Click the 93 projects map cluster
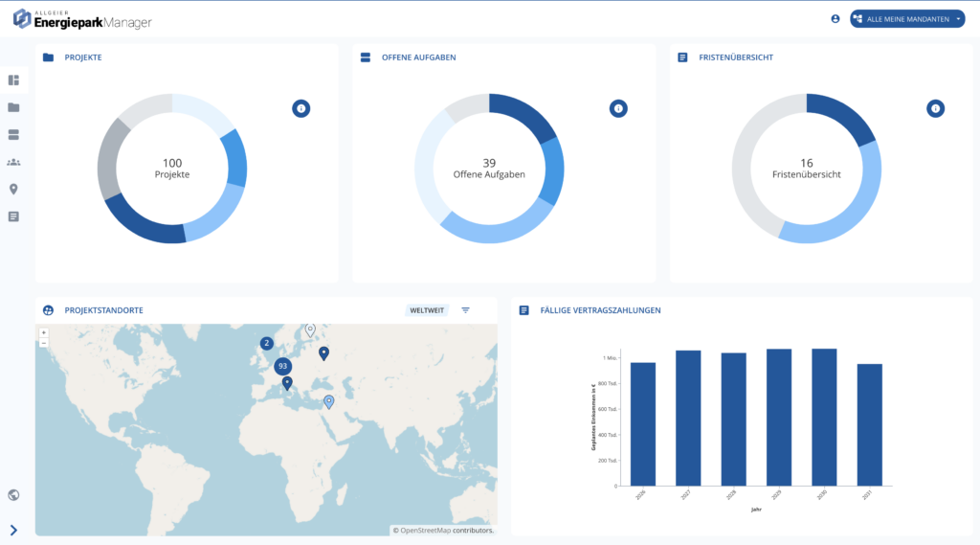 [x=282, y=366]
